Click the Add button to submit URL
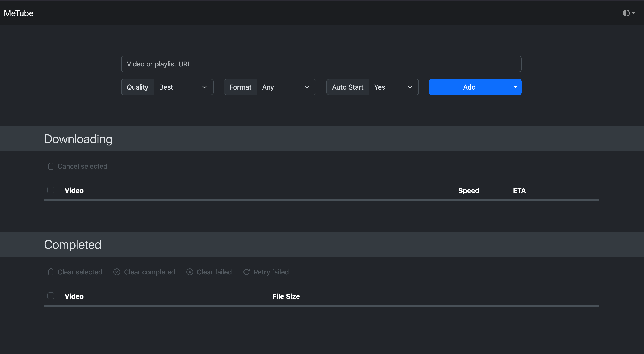 (x=469, y=87)
